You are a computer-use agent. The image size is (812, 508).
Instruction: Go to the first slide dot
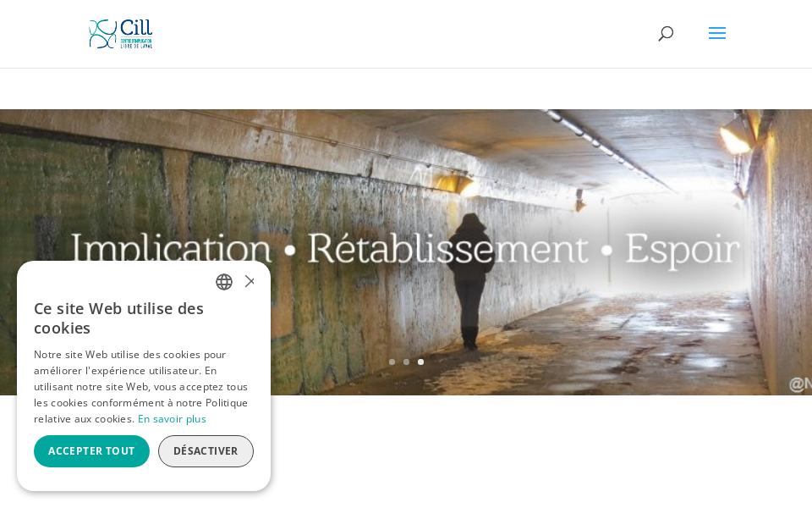point(392,362)
